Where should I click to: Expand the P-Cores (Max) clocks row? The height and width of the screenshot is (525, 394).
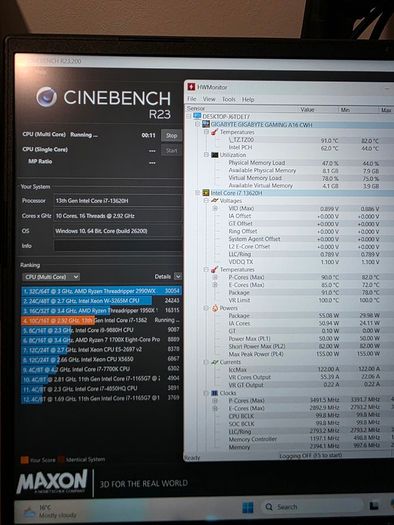pos(215,400)
